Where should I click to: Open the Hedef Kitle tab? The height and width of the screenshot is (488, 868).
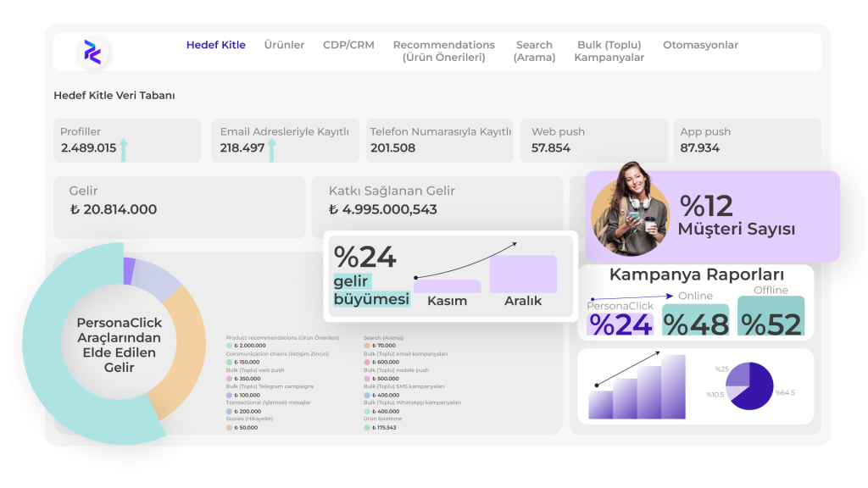tap(216, 45)
